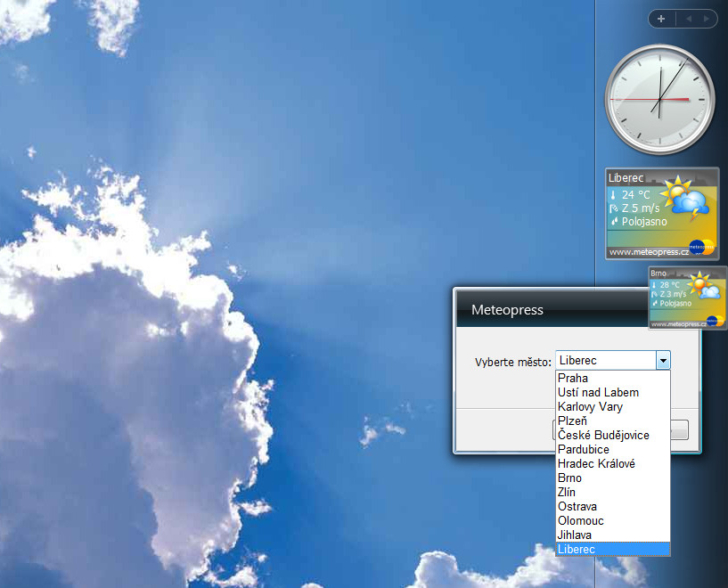The image size is (728, 588).
Task: Click the Meteopress logo in Liberec gadget
Action: point(701,248)
